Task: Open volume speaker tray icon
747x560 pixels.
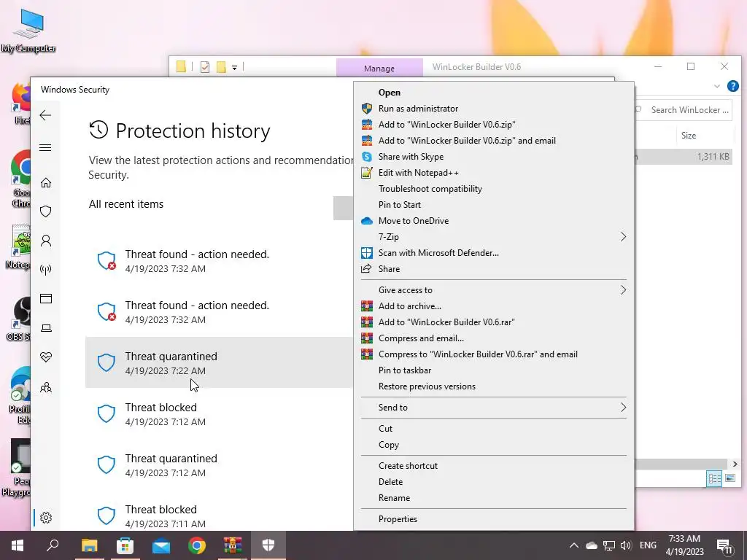Action: tap(626, 545)
